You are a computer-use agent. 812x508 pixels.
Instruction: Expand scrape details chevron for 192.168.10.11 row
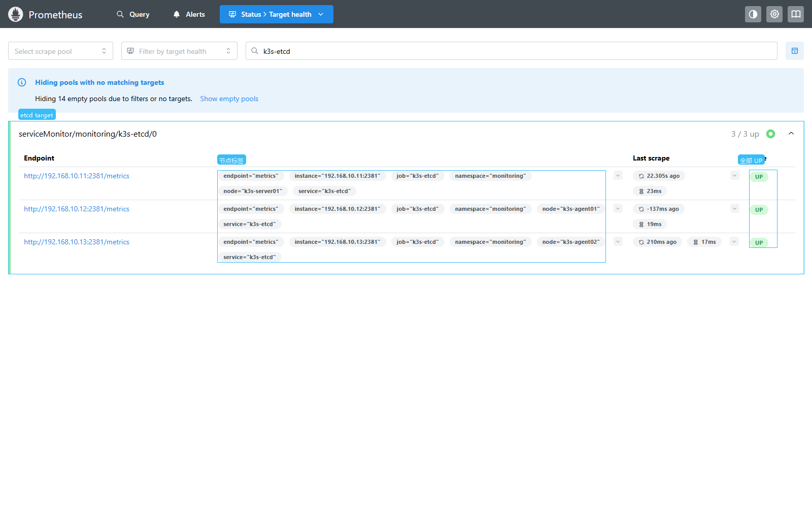click(734, 176)
